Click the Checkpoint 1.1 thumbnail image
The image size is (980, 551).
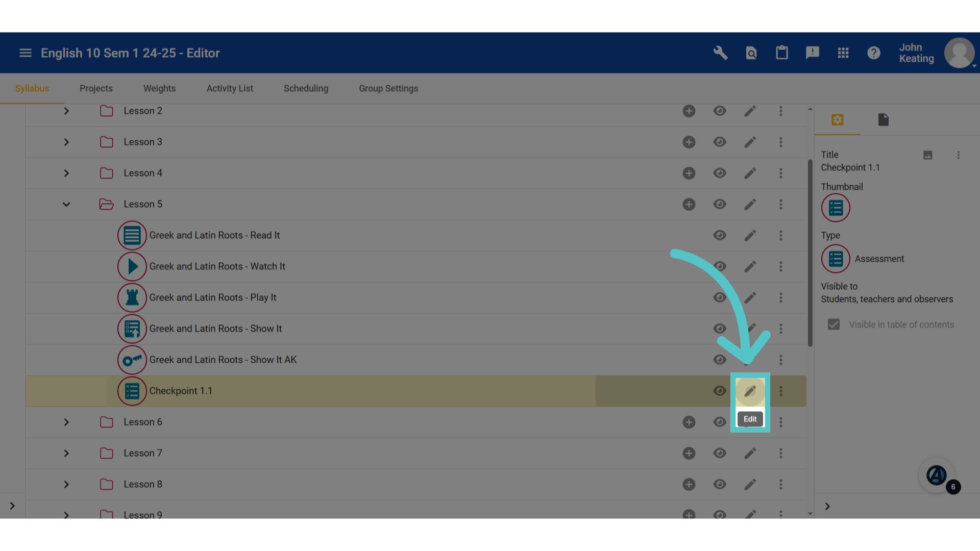(x=836, y=208)
